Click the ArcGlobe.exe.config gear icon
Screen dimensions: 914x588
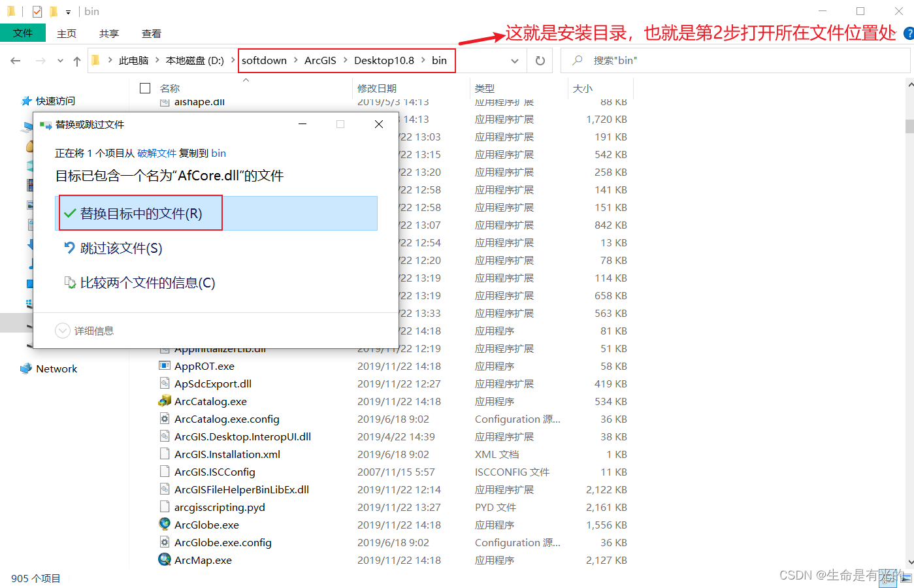coord(165,542)
